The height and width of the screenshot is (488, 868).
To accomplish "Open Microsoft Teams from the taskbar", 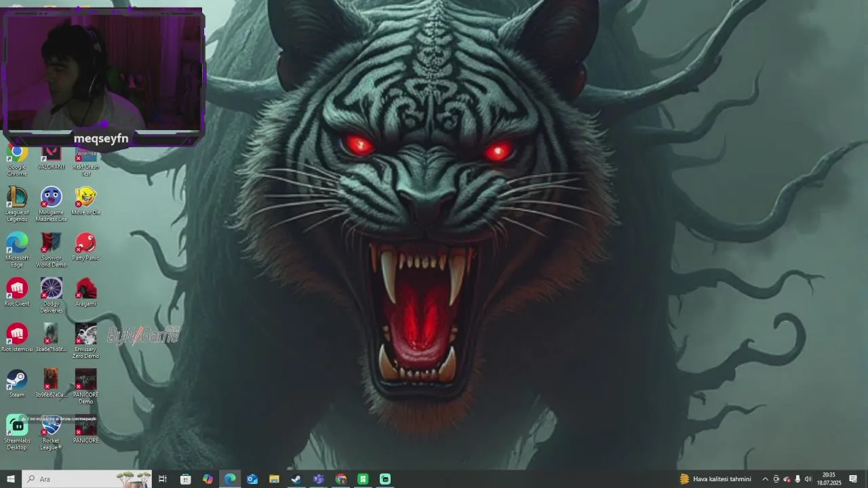I will click(319, 479).
